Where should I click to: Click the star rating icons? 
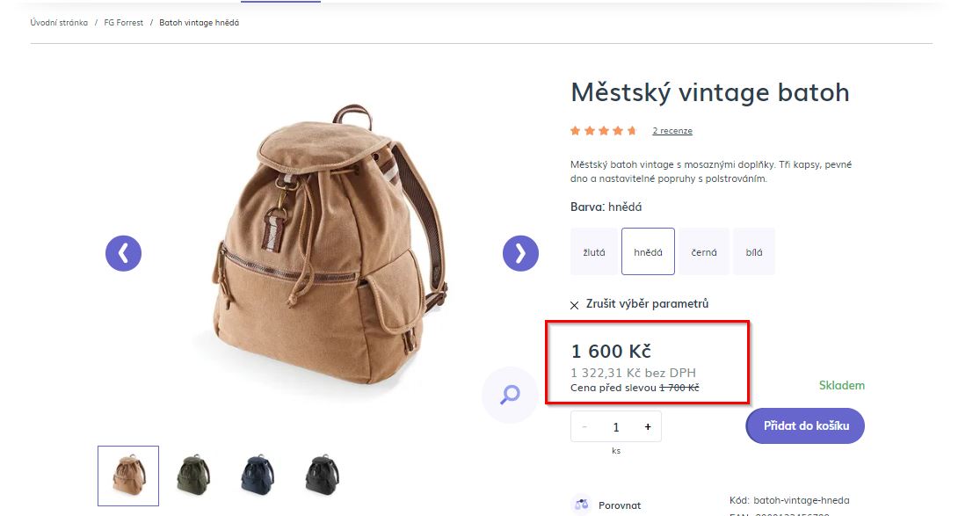(x=603, y=131)
